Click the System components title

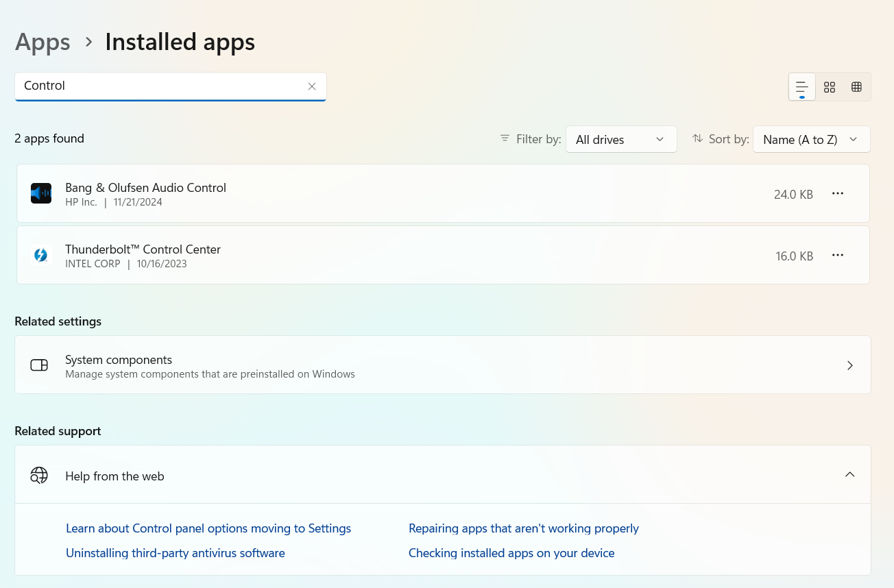tap(119, 360)
